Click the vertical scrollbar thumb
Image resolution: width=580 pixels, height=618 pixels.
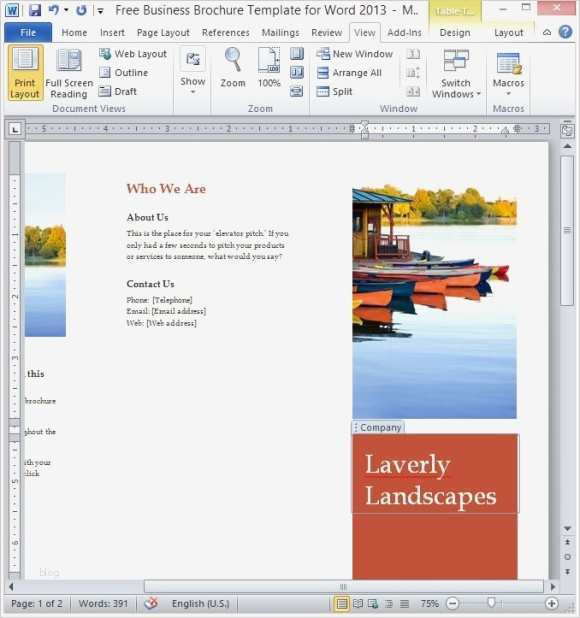click(x=567, y=230)
